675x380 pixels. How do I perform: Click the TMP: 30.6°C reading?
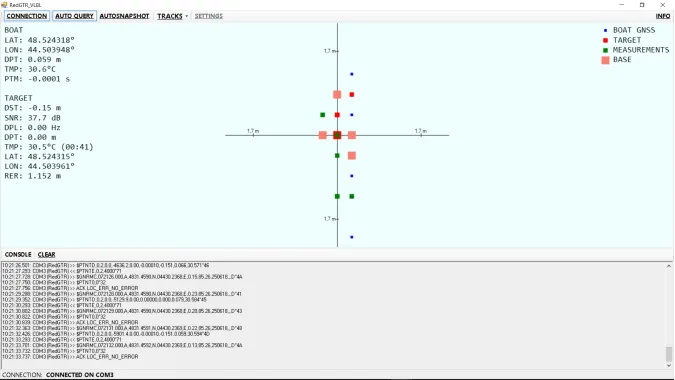(30, 69)
